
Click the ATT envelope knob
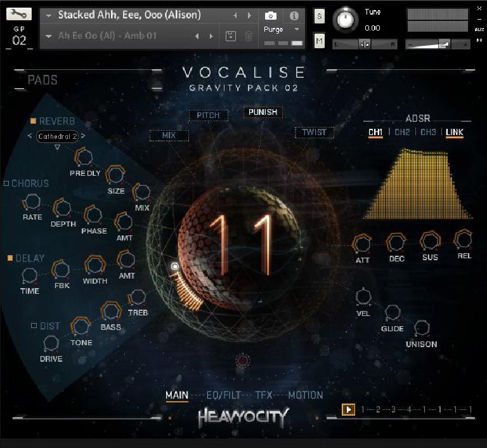(x=362, y=244)
